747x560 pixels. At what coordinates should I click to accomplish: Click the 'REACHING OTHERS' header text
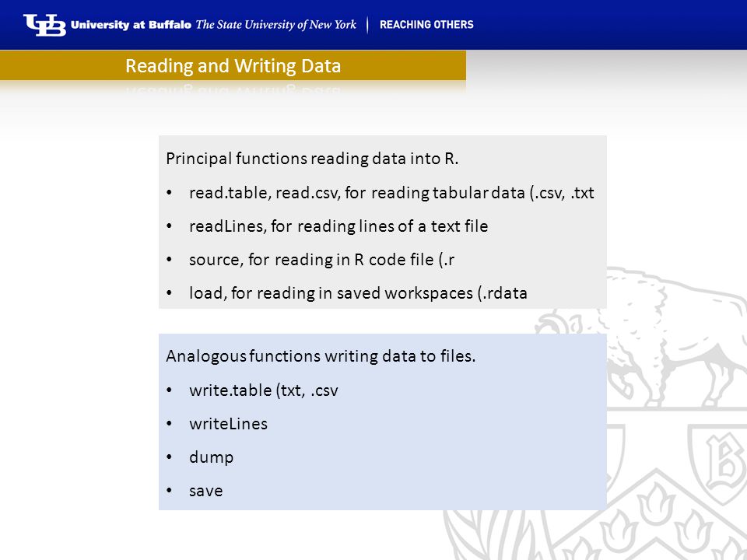(x=426, y=25)
